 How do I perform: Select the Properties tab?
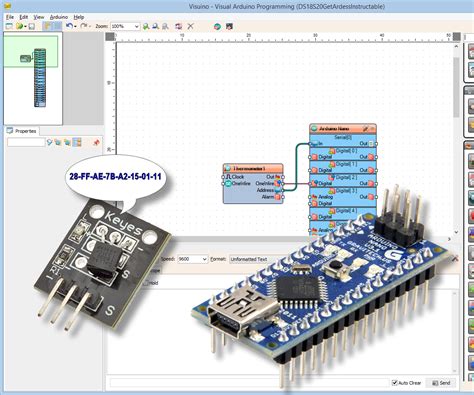tap(22, 131)
